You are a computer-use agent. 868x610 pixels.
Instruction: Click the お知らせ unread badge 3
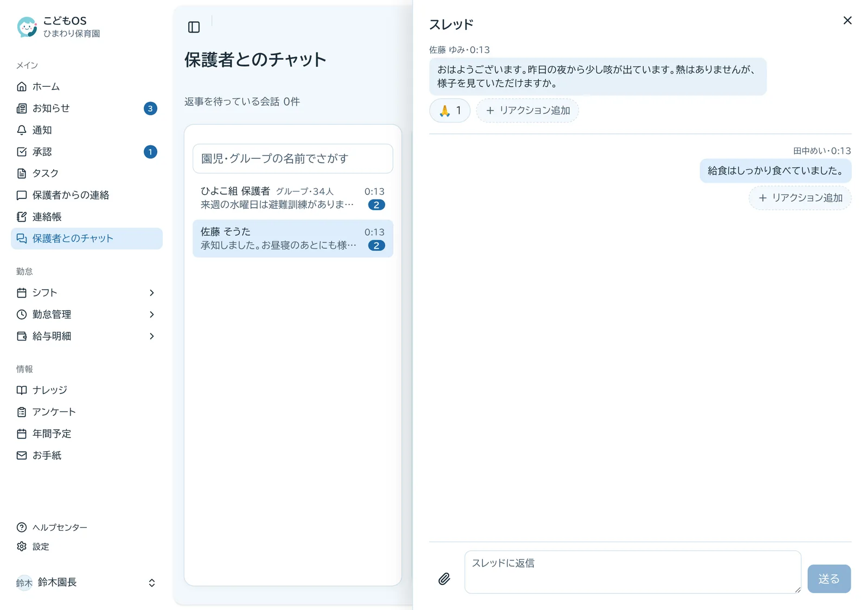coord(150,108)
